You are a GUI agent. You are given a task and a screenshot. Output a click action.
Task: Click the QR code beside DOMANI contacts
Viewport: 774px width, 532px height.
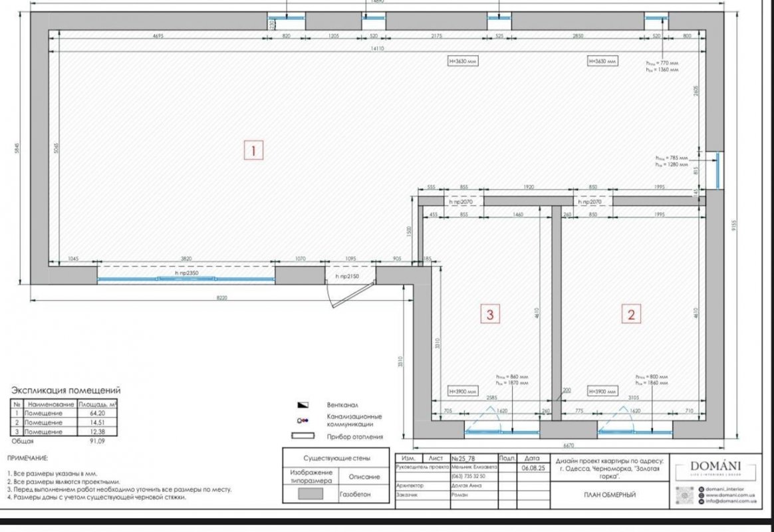(x=684, y=495)
